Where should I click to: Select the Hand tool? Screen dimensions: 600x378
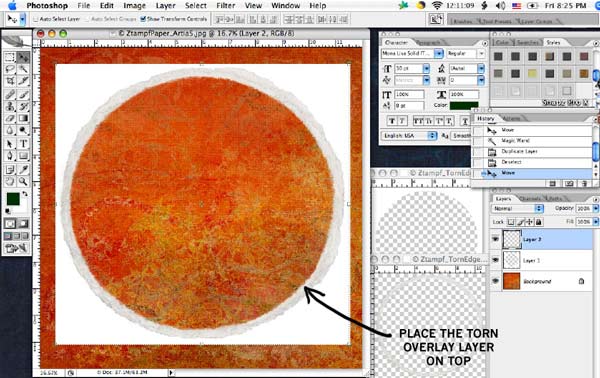click(x=10, y=181)
